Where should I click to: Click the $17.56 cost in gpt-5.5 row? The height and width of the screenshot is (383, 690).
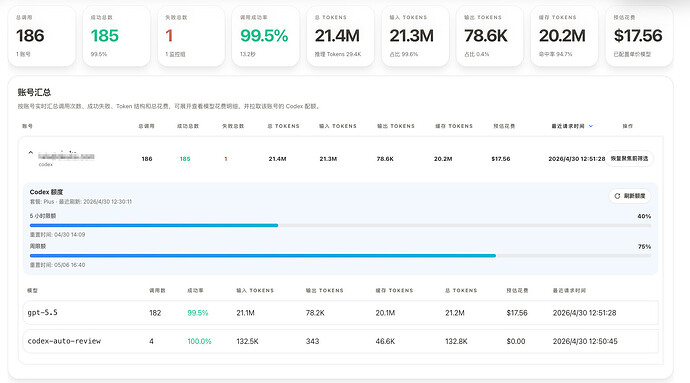(517, 313)
